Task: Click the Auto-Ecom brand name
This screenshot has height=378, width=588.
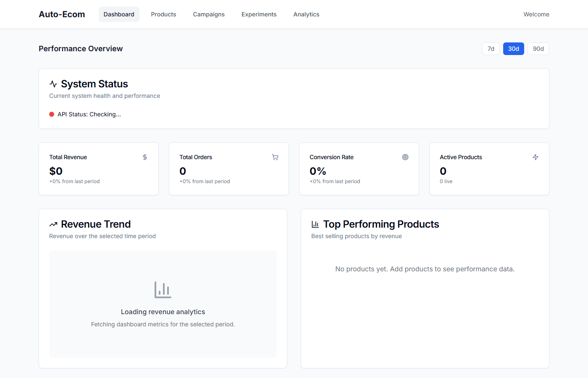Action: click(62, 14)
